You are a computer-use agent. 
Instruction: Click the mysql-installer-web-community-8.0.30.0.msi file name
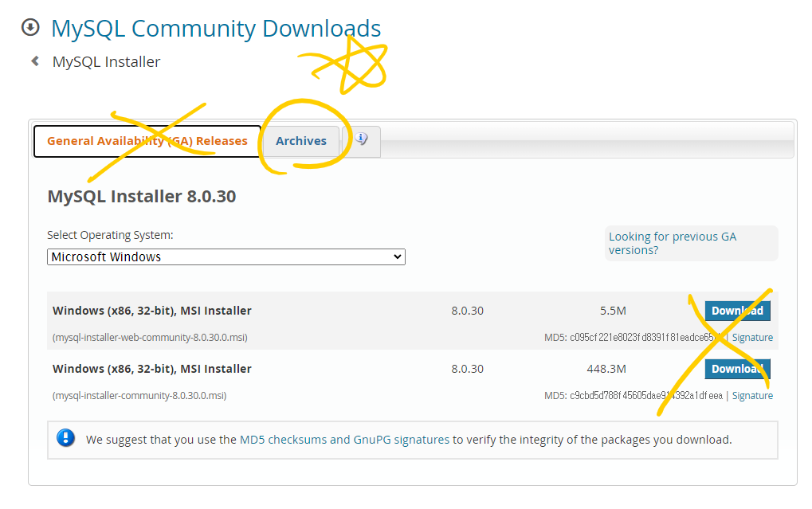[150, 338]
